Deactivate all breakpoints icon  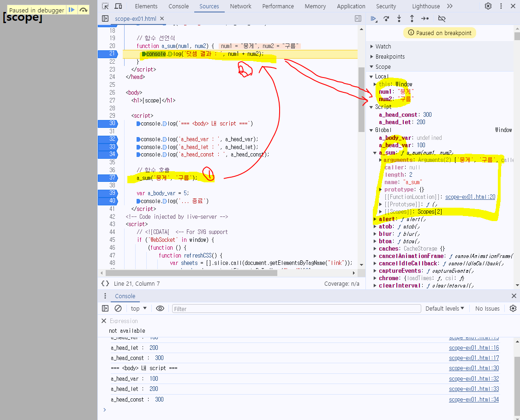pyautogui.click(x=442, y=18)
